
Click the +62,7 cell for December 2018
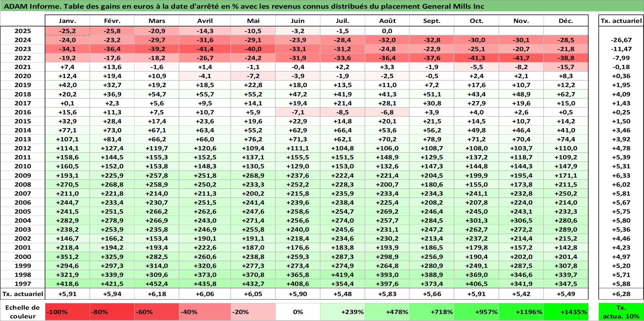pos(566,94)
